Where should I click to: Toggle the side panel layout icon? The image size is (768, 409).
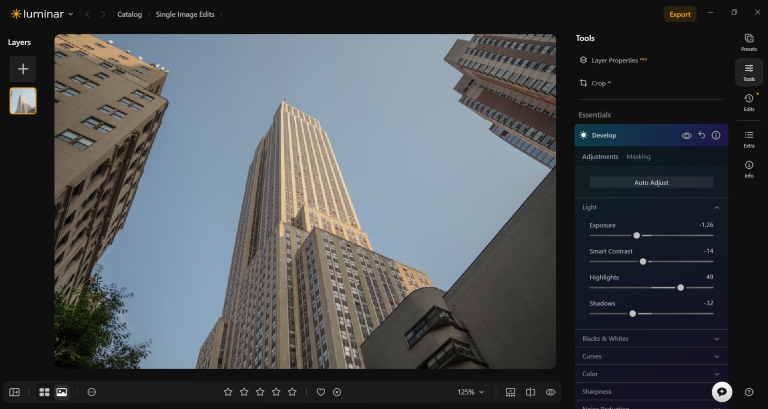[x=15, y=392]
